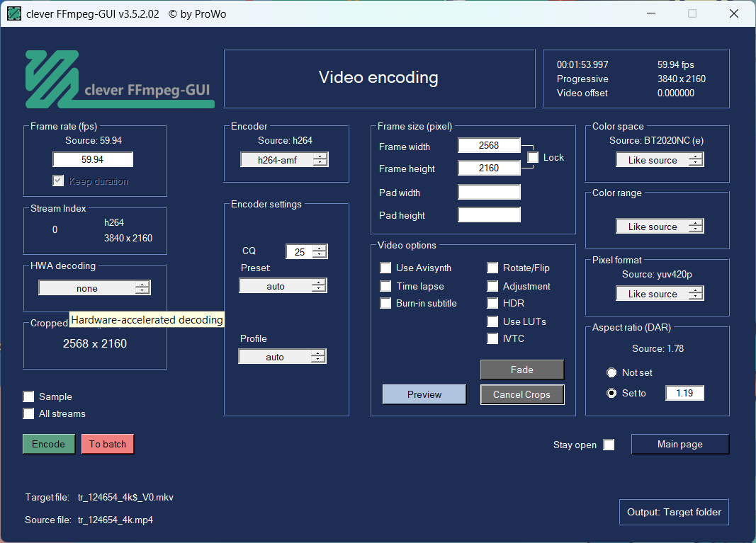756x543 pixels.
Task: Click target file name tr_124654_4k$_V0.mkv
Action: 125,497
